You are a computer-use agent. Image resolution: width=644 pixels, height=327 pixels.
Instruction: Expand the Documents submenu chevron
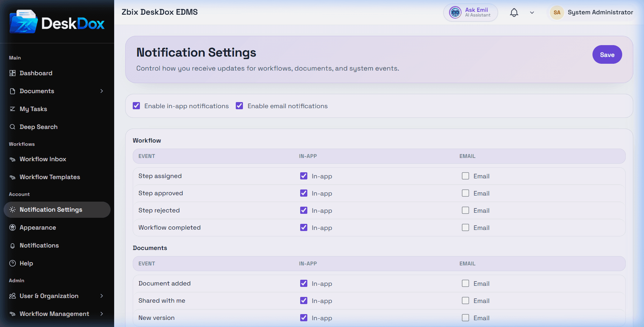tap(102, 91)
